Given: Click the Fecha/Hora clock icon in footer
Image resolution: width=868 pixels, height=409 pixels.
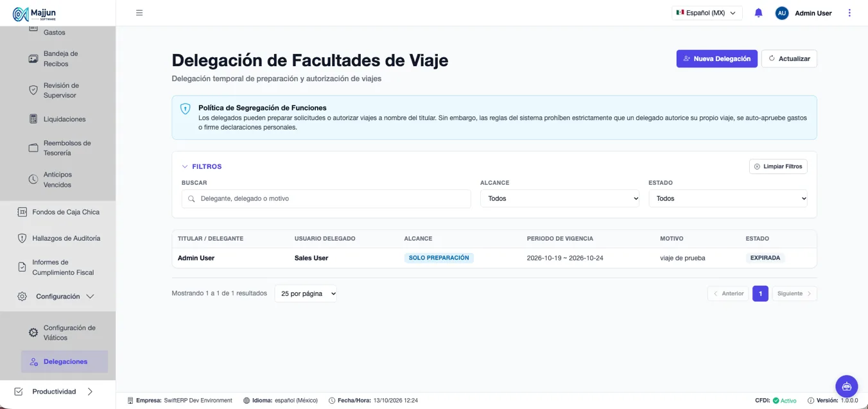Looking at the screenshot, I should (332, 401).
